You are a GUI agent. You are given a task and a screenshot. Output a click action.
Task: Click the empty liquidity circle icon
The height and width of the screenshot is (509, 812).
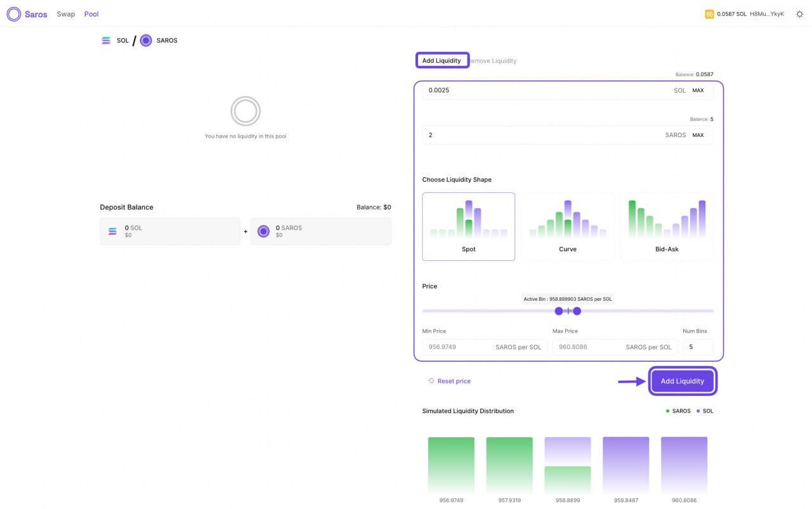coord(246,112)
